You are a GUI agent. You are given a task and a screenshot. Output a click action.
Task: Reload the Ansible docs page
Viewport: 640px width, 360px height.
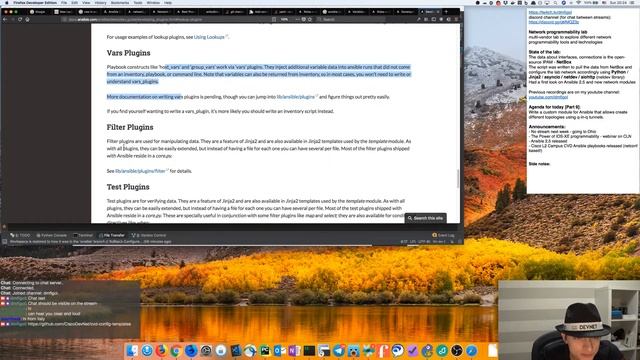pyautogui.click(x=20, y=19)
